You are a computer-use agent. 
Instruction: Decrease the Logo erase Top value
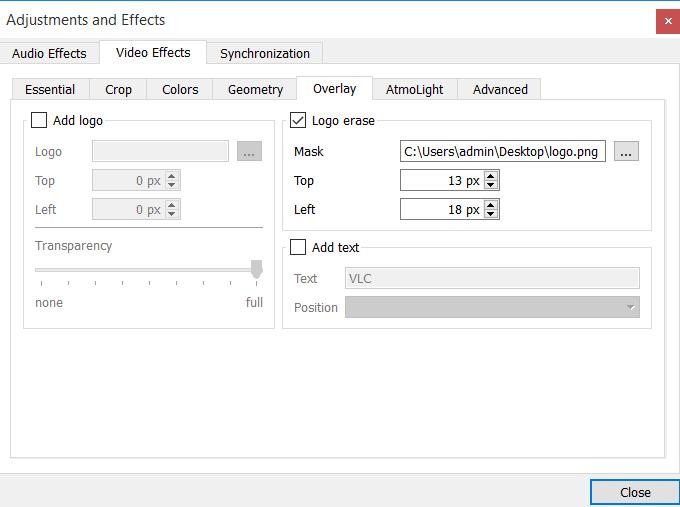point(491,186)
